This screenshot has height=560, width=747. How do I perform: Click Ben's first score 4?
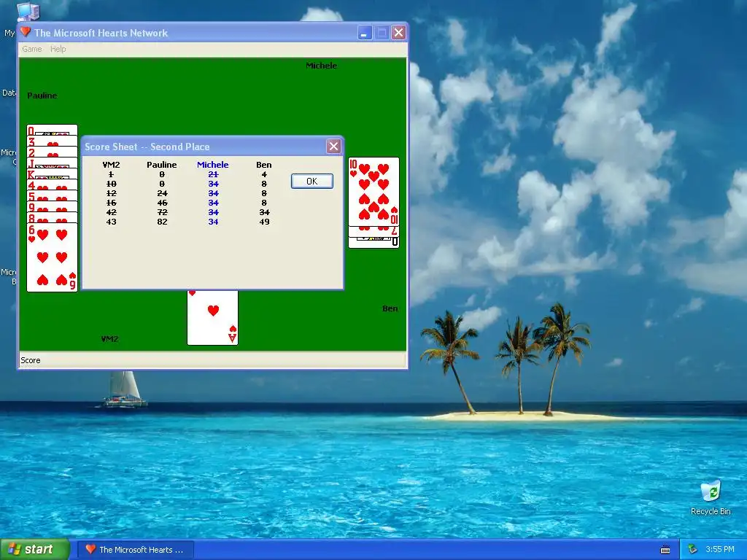(x=264, y=174)
